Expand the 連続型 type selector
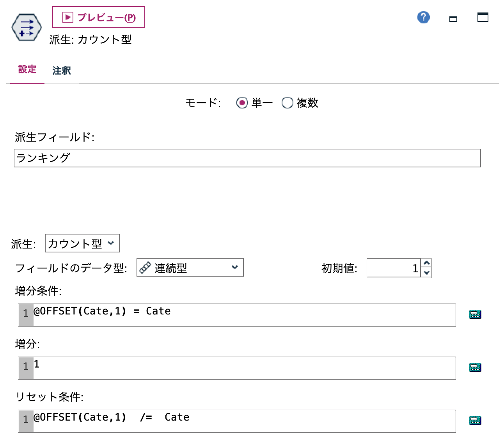 coord(234,268)
